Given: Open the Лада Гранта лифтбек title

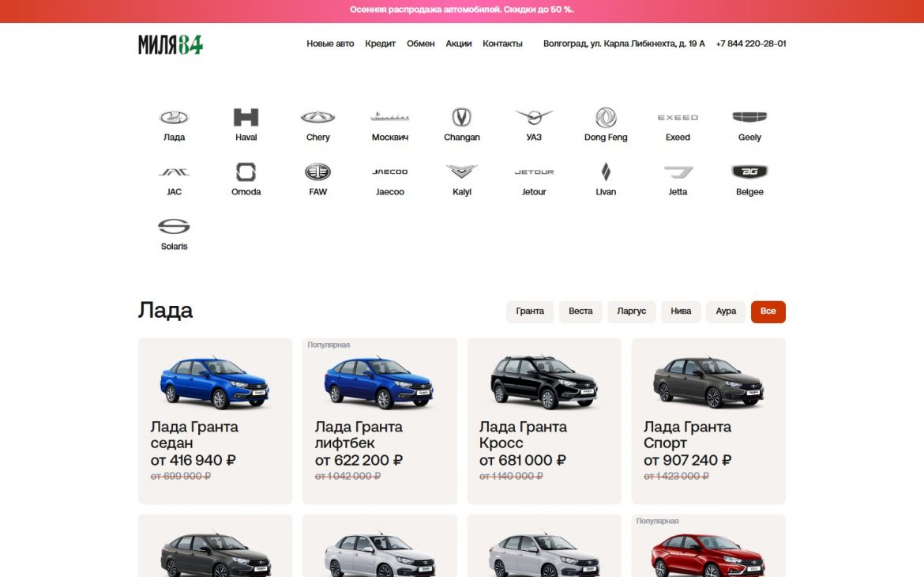Looking at the screenshot, I should [x=359, y=435].
